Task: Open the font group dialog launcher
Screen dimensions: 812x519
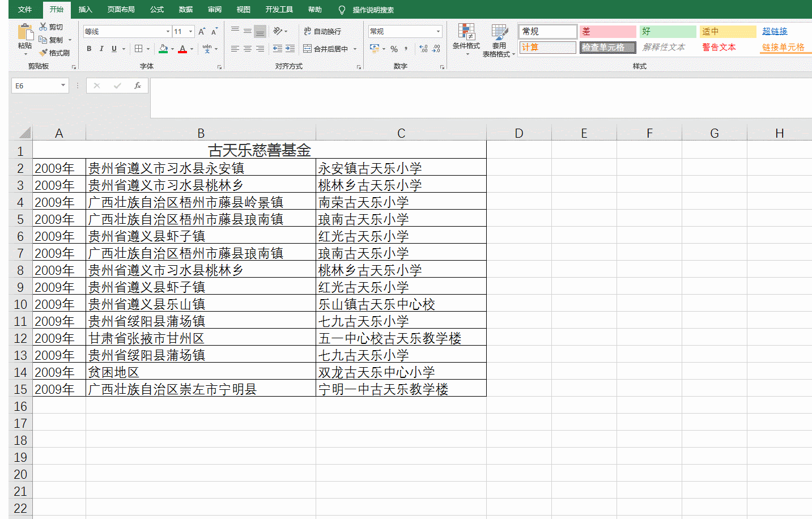Action: [x=219, y=67]
